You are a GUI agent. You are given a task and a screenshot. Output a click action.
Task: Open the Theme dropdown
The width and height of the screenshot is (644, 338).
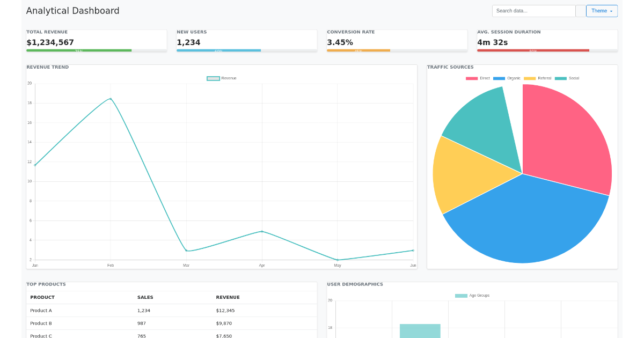pos(601,11)
